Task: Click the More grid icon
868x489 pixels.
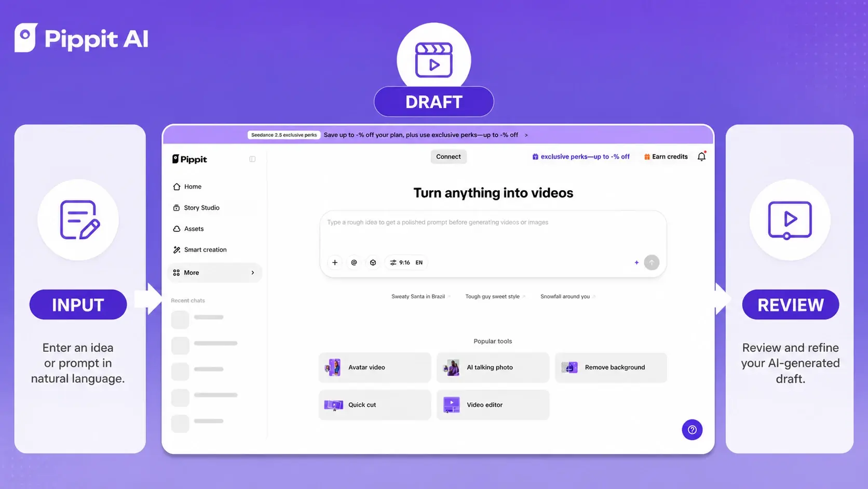Action: [177, 273]
